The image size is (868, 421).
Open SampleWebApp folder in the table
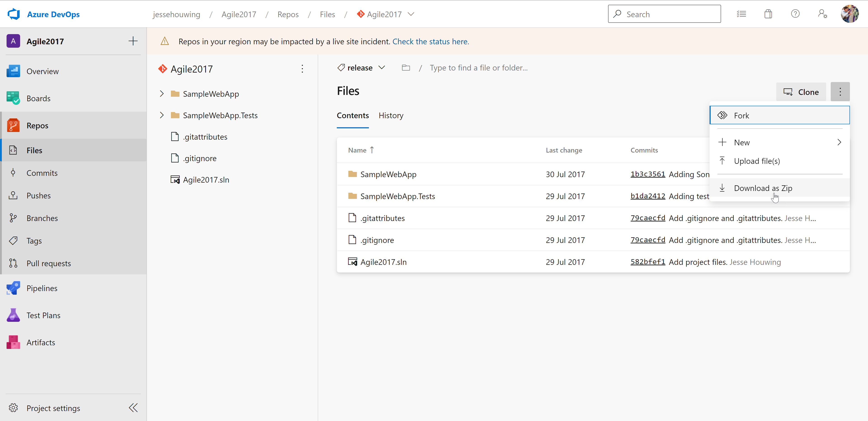388,174
